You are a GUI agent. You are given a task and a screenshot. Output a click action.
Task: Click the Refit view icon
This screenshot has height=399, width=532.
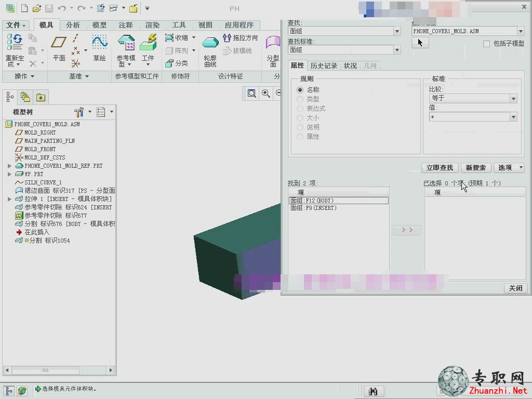tap(252, 94)
